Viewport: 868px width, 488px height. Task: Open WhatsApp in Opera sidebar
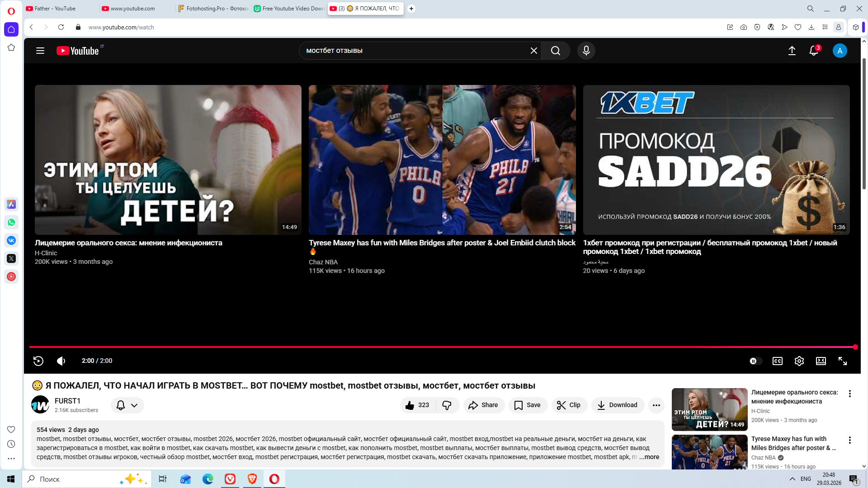(x=11, y=222)
